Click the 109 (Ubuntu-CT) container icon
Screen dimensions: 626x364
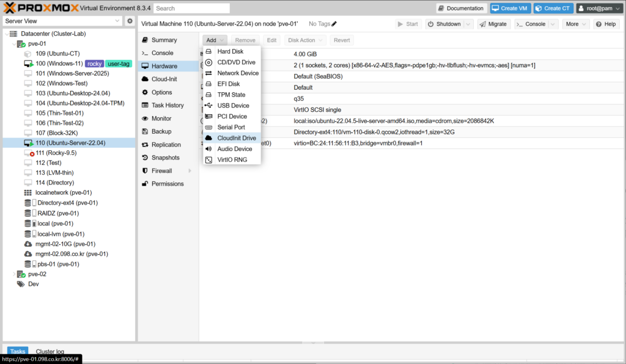[x=28, y=54]
